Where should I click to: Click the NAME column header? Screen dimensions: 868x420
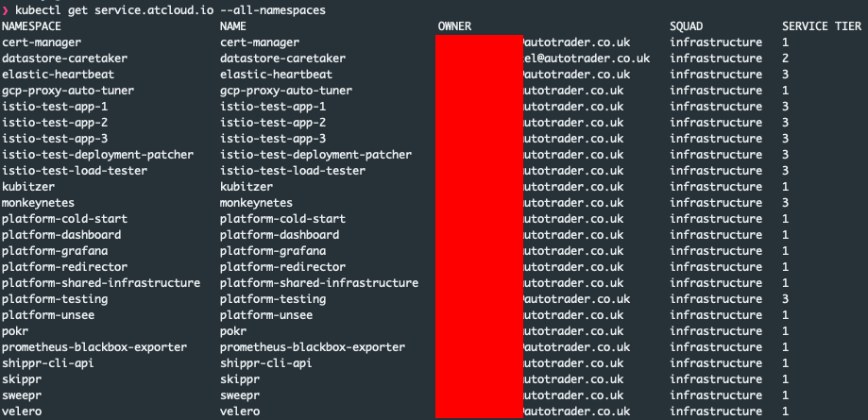point(233,26)
